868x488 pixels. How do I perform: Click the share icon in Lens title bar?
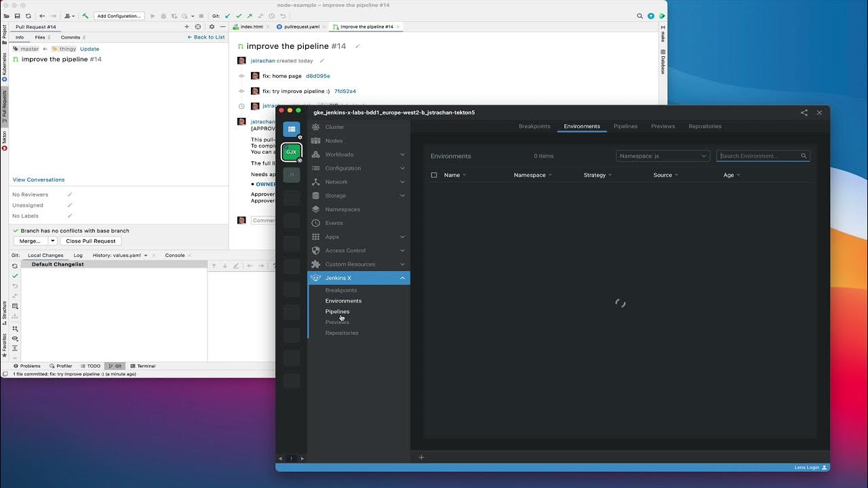pos(804,113)
